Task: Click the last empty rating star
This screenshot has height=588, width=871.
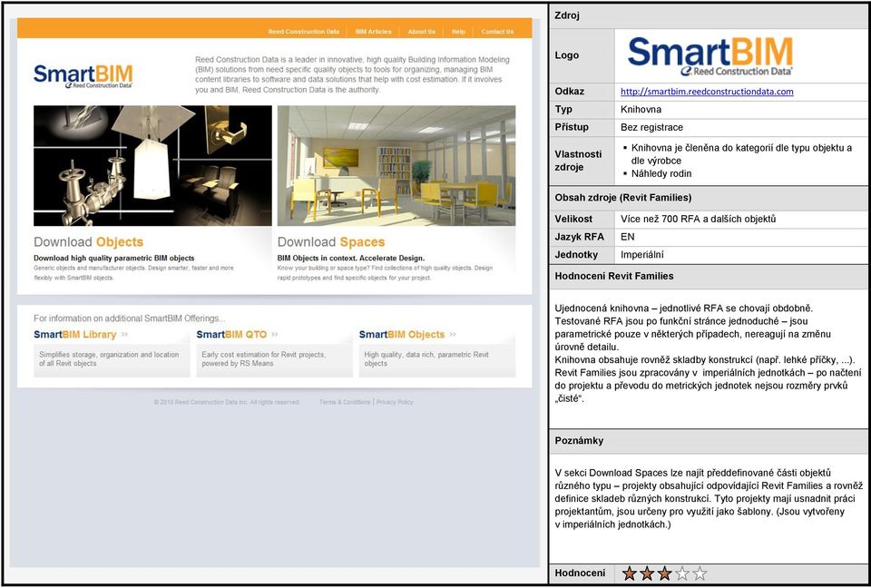Action: (700, 573)
